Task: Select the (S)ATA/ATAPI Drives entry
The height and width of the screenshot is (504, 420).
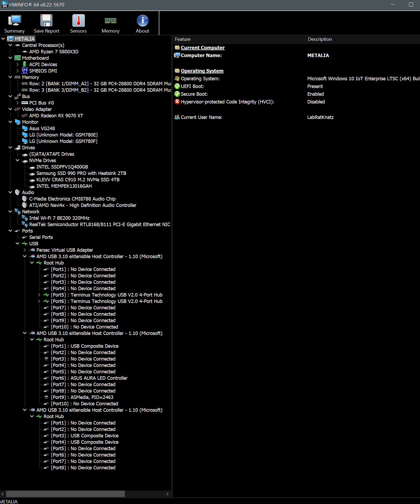Action: (x=51, y=154)
